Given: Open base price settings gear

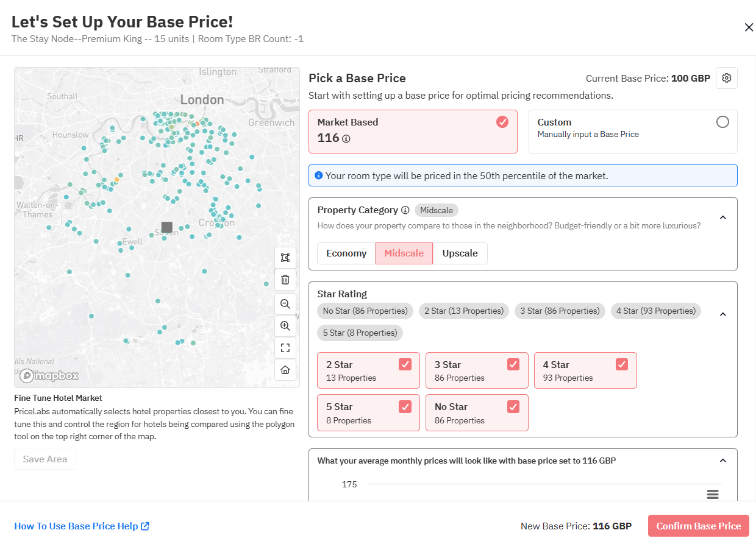Looking at the screenshot, I should 726,78.
